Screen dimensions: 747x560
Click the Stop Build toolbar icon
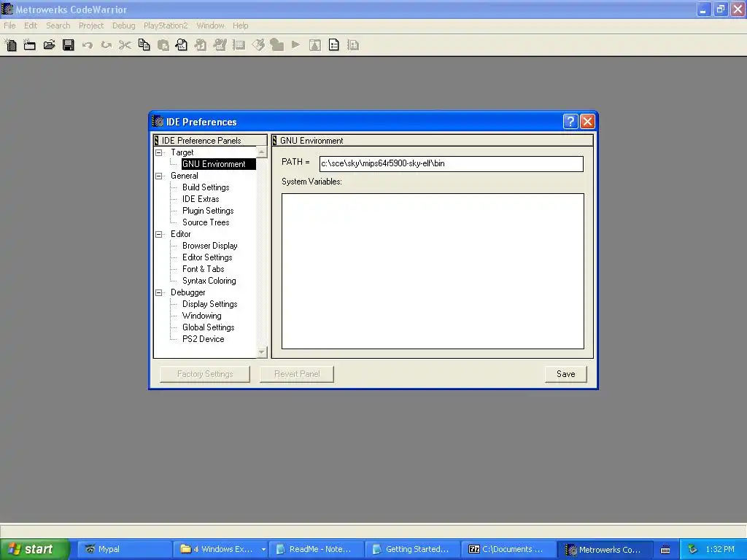pos(239,45)
